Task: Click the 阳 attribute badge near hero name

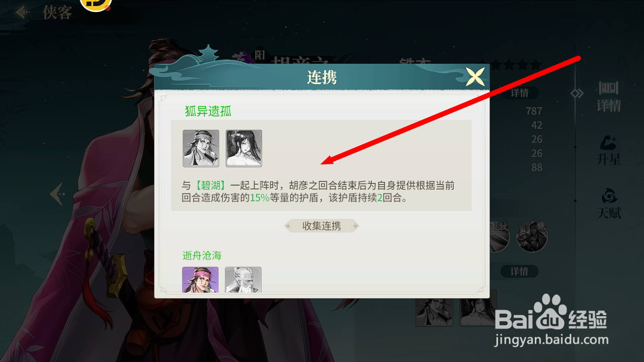Action: [260, 55]
